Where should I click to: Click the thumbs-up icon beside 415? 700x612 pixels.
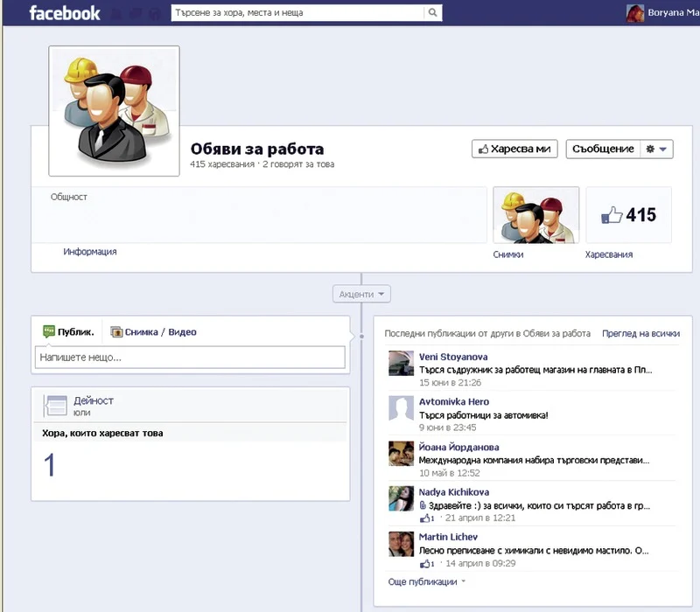pos(612,215)
